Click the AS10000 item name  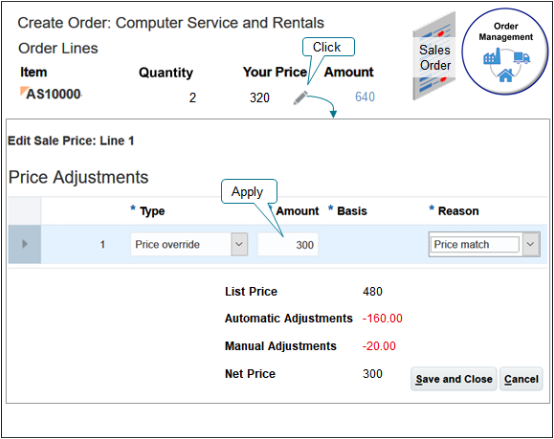53,94
